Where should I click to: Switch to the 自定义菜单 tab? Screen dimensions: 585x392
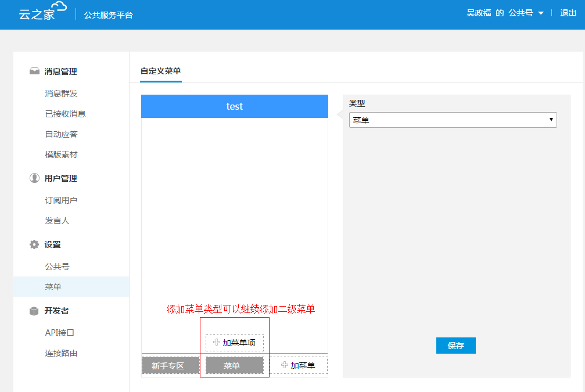pyautogui.click(x=160, y=71)
